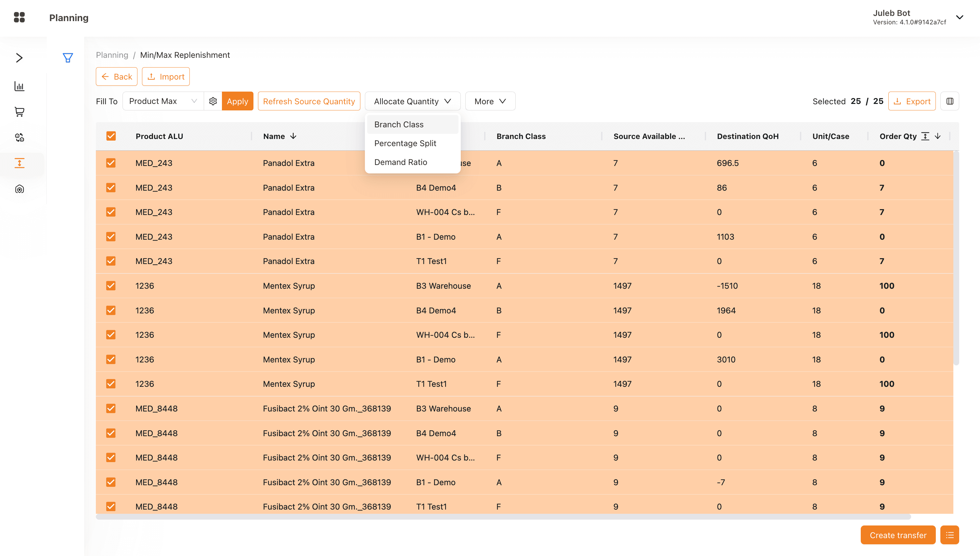The height and width of the screenshot is (556, 980).
Task: Sort by Order Qty descending arrow
Action: click(x=937, y=136)
